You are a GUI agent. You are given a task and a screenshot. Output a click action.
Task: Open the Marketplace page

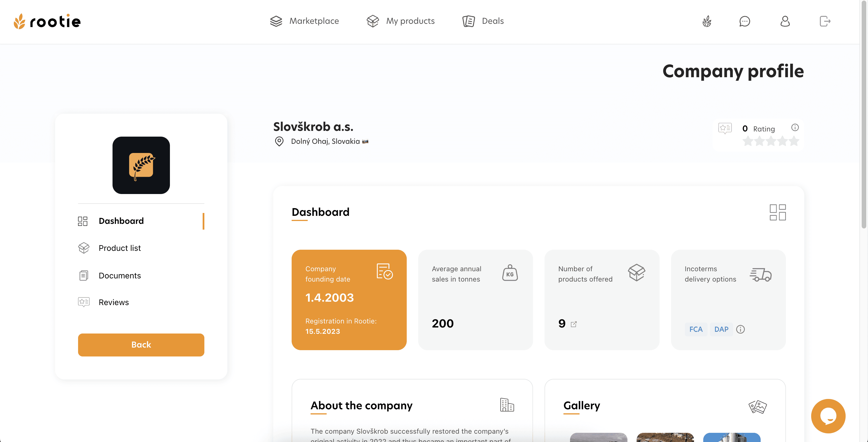(x=304, y=21)
